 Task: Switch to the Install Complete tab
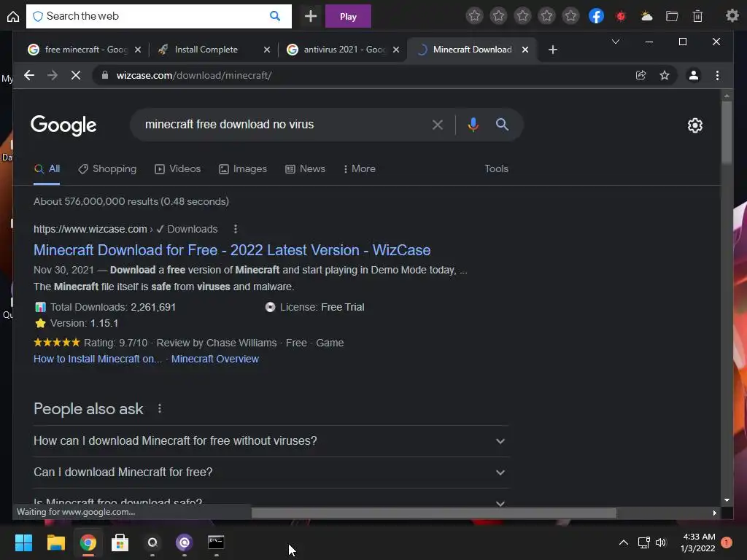206,50
